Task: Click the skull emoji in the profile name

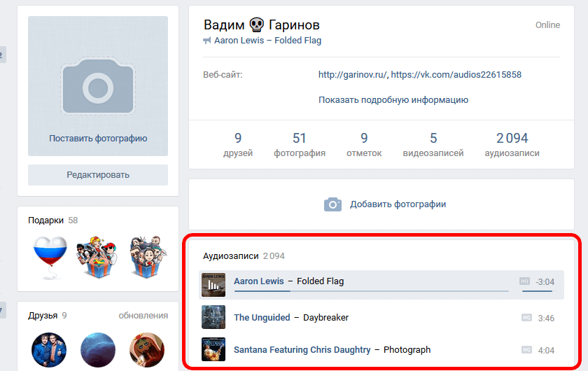Action: [x=256, y=25]
